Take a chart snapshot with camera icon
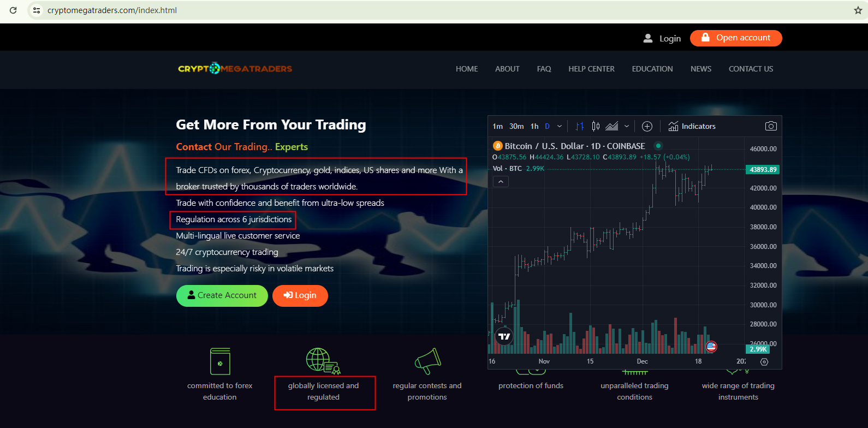 point(771,126)
